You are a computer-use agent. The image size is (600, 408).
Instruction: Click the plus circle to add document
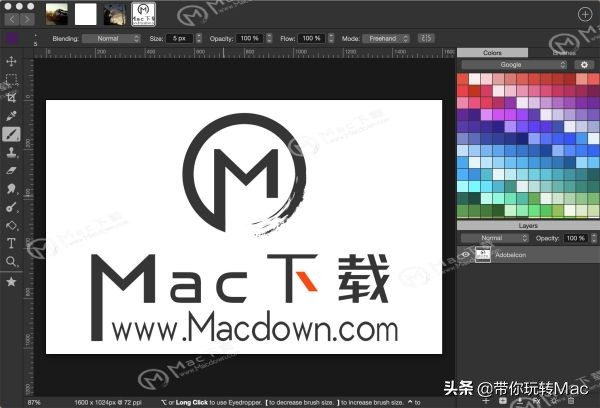(585, 15)
